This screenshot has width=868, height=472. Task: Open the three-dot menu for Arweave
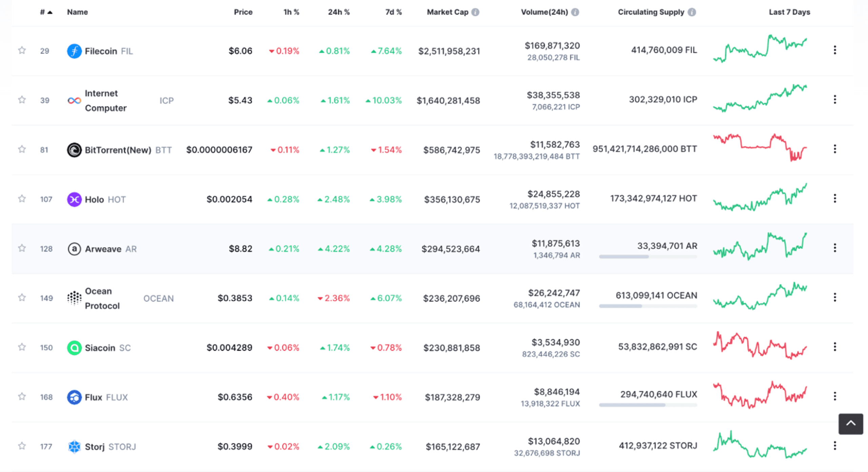pyautogui.click(x=835, y=248)
